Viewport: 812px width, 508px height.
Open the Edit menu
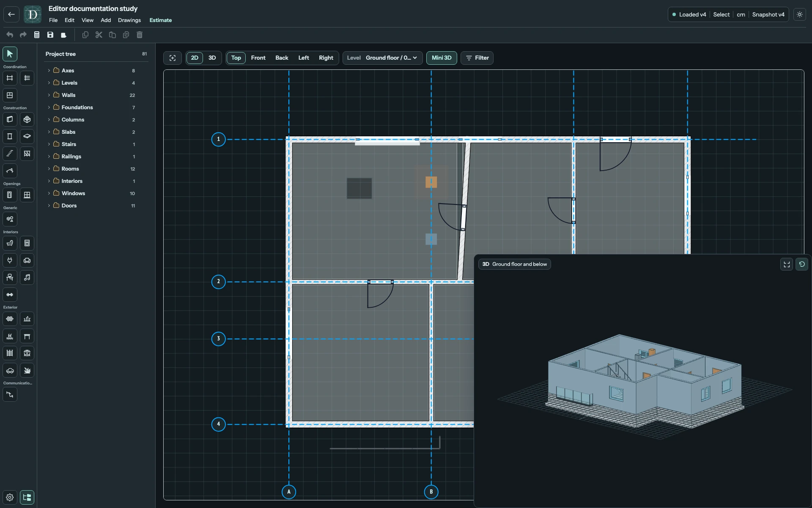click(x=69, y=20)
